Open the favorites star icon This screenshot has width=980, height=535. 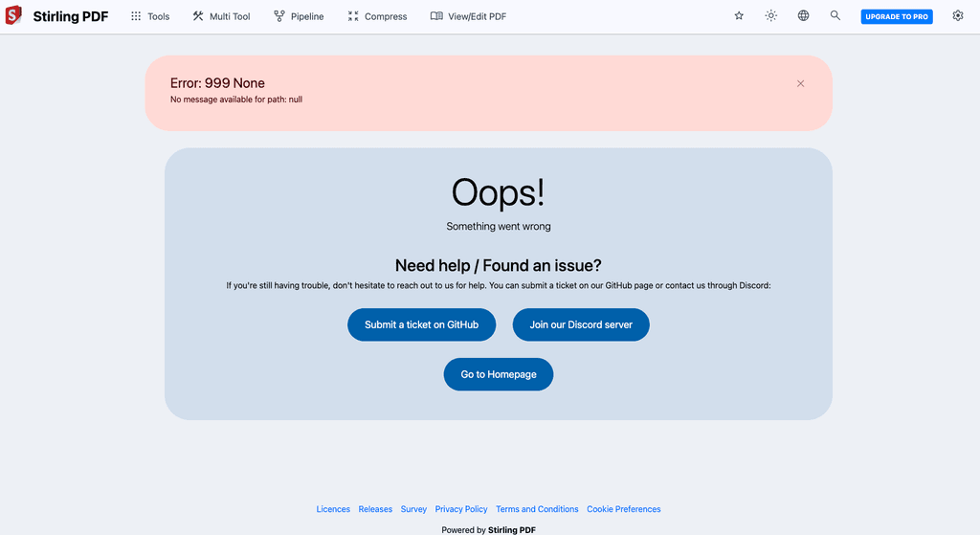pyautogui.click(x=739, y=16)
